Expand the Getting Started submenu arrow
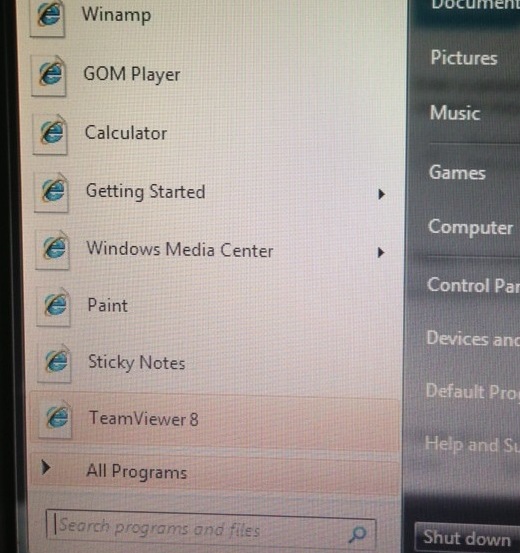Image resolution: width=520 pixels, height=553 pixels. 381,194
